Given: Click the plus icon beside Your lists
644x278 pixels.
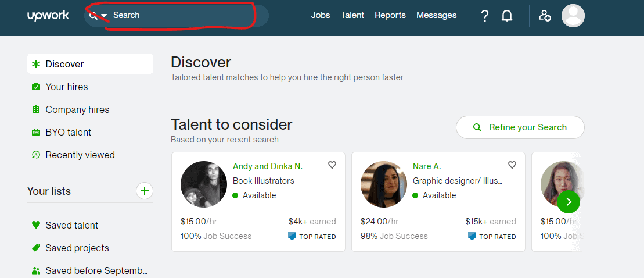Looking at the screenshot, I should pyautogui.click(x=145, y=191).
